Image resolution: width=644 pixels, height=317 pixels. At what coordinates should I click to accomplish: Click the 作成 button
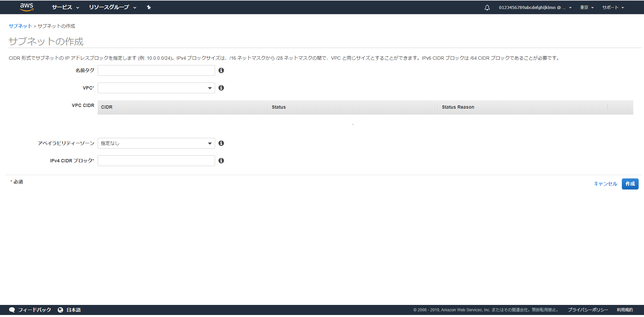click(630, 184)
